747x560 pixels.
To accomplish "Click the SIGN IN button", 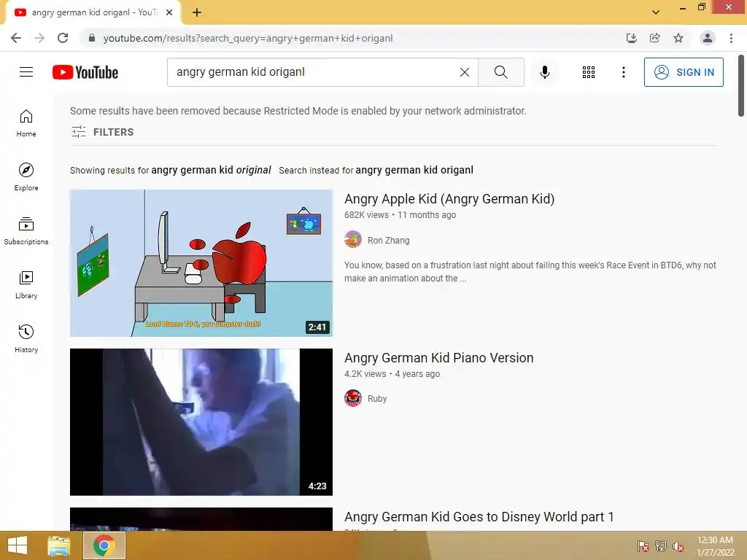I will coord(684,72).
